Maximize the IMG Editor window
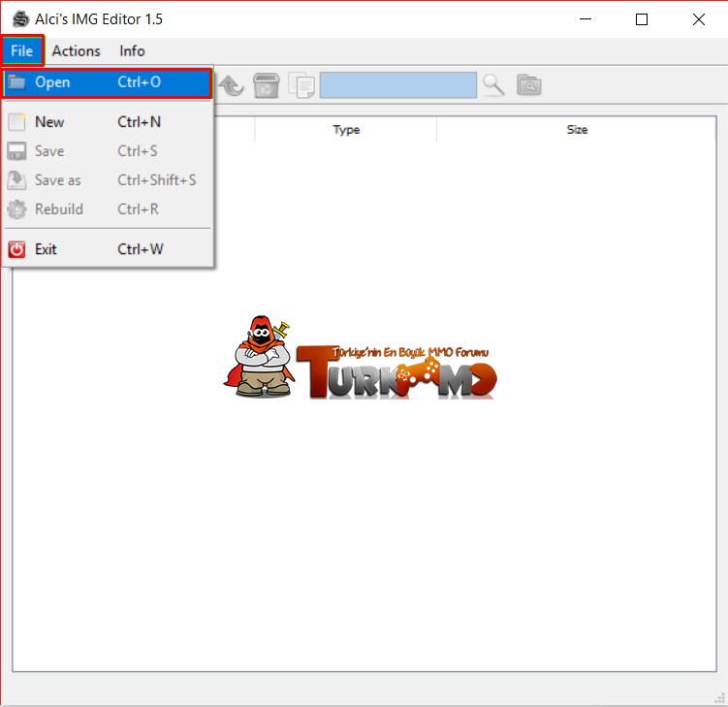This screenshot has width=728, height=707. coord(642,19)
